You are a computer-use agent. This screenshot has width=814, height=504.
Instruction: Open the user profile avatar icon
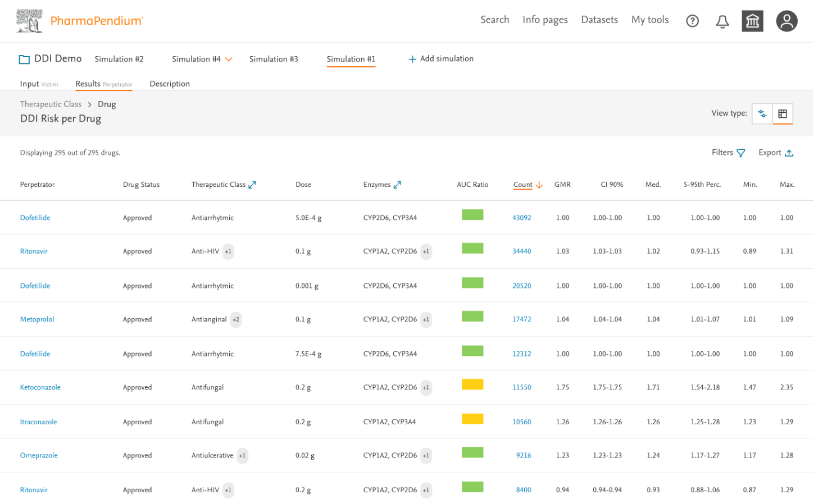pos(786,21)
